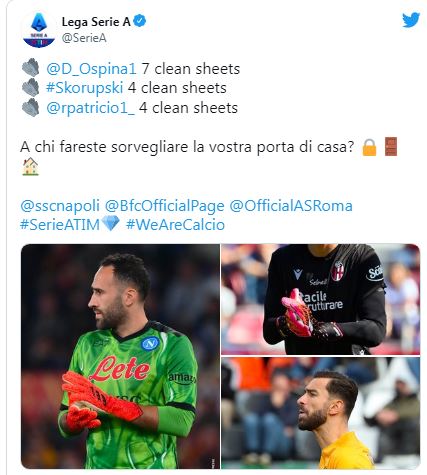Click the house emoji in the tweet
This screenshot has width=427, height=475.
click(30, 166)
